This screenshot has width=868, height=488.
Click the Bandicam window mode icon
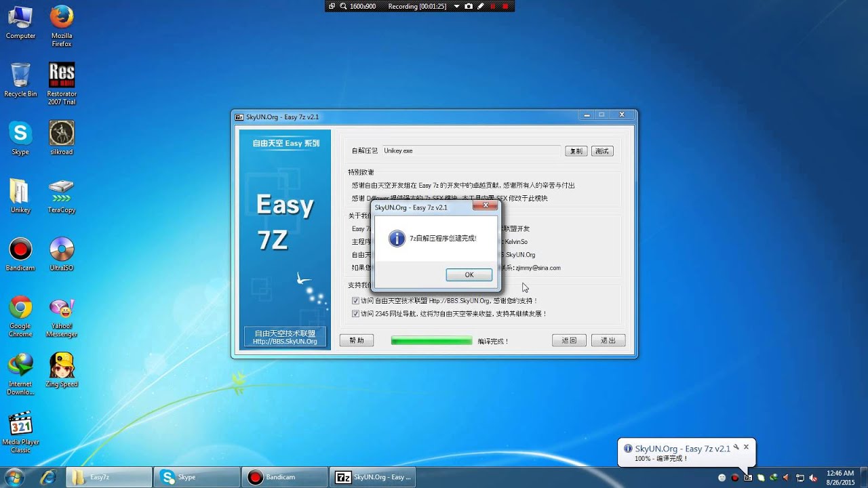click(x=332, y=6)
